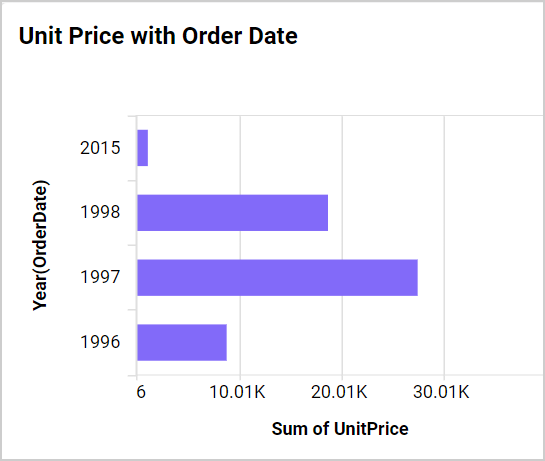Click the right end of the 1996 bar
545x461 pixels.
click(x=224, y=342)
